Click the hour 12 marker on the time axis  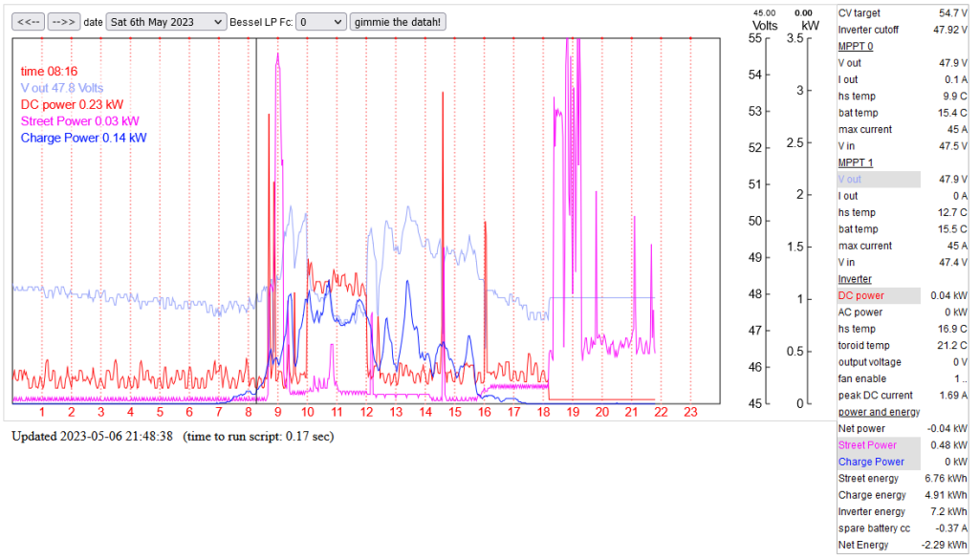(x=367, y=413)
